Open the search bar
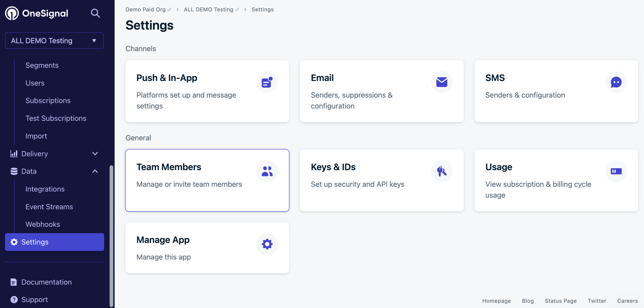The image size is (644, 308). 95,12
